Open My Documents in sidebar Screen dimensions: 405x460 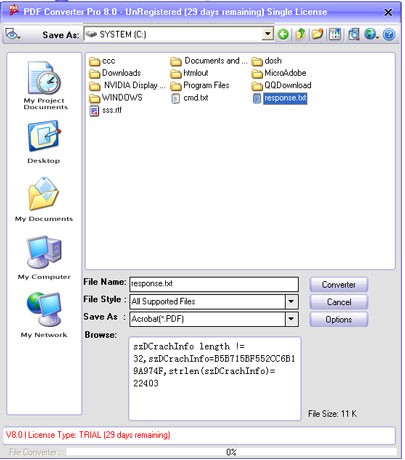coord(44,199)
